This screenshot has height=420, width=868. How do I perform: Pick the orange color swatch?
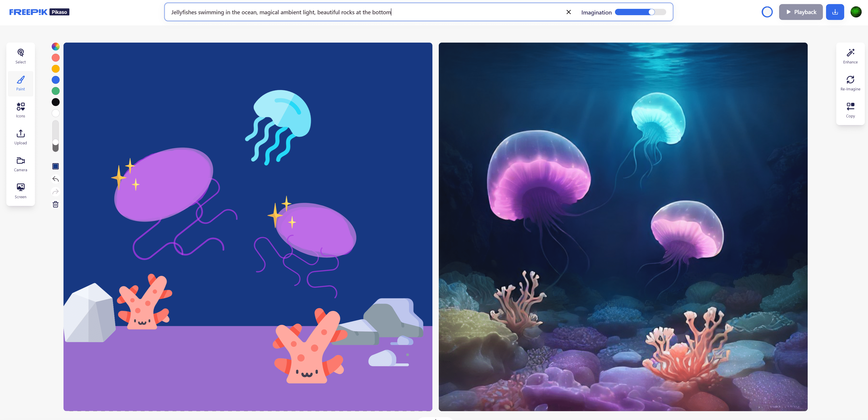[x=56, y=69]
